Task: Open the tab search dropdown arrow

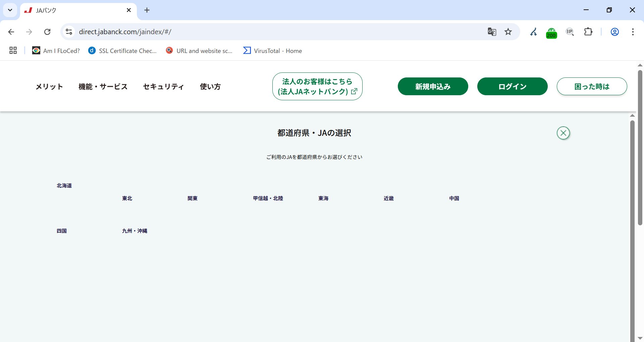Action: click(x=10, y=10)
